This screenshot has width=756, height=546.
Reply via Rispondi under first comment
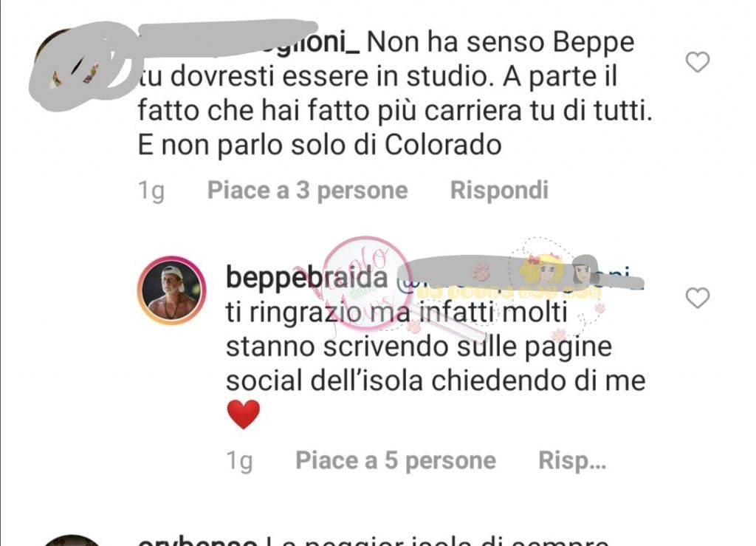[499, 190]
